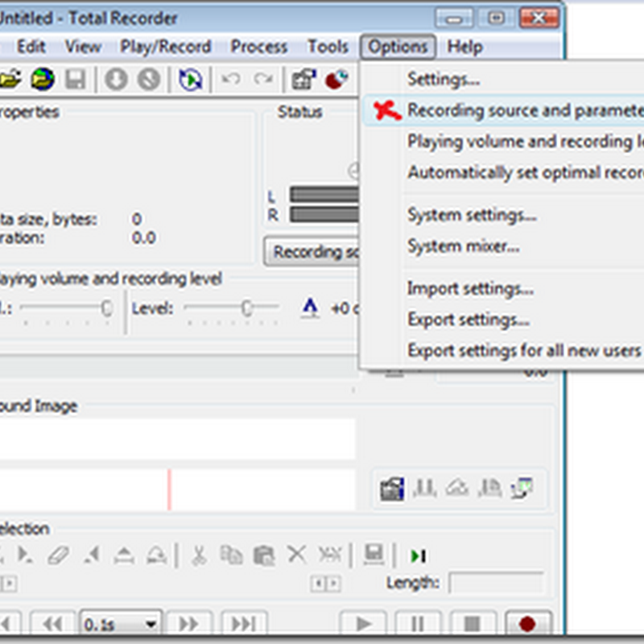Click the scissors Cut icon
Viewport: 644px width, 644px height.
(x=199, y=555)
